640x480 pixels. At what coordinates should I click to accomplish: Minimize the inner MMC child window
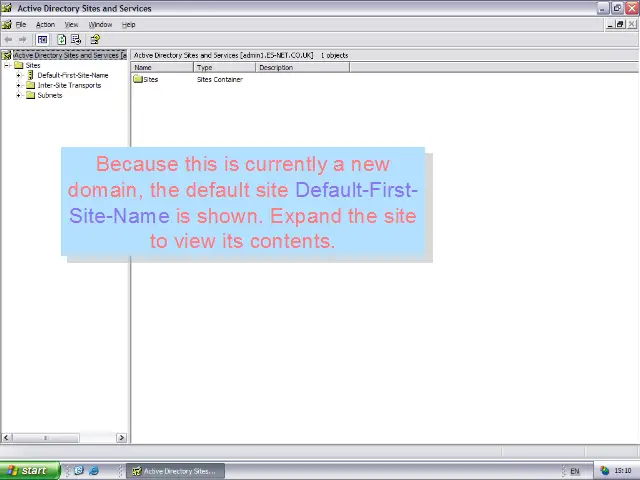coord(610,24)
